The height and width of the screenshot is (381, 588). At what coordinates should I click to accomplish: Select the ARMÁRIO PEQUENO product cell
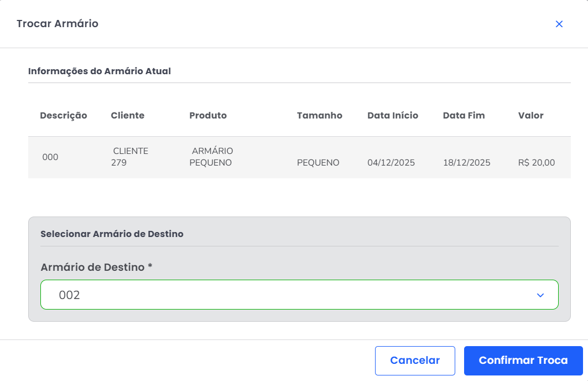(x=211, y=157)
